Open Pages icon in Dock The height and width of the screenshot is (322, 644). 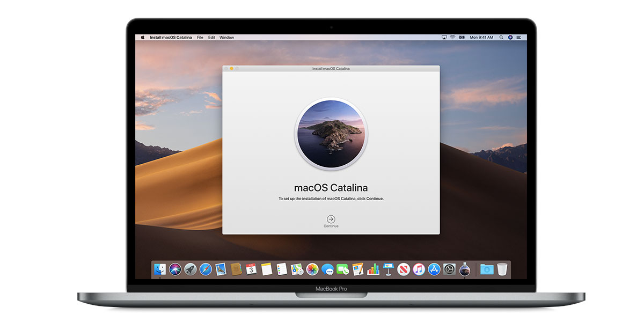[358, 269]
